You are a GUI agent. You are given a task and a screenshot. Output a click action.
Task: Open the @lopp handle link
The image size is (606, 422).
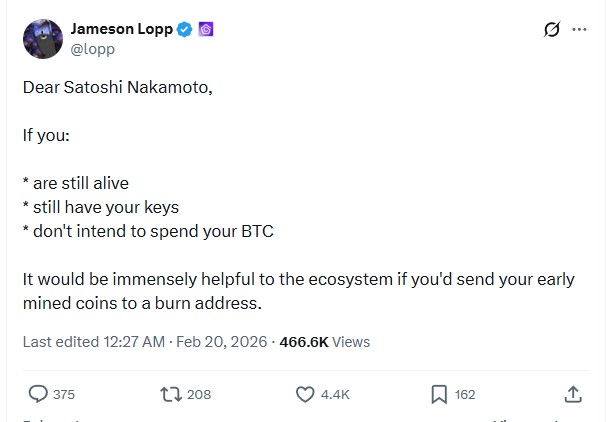(92, 48)
